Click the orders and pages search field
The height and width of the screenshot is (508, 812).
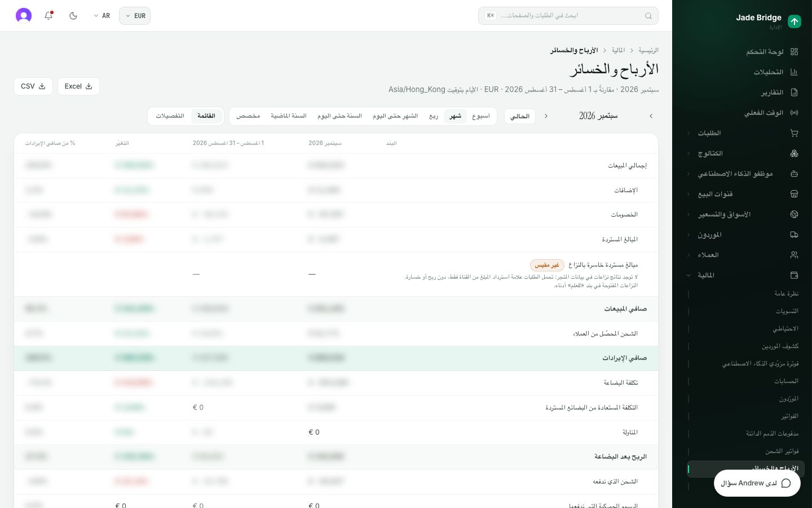tap(568, 16)
